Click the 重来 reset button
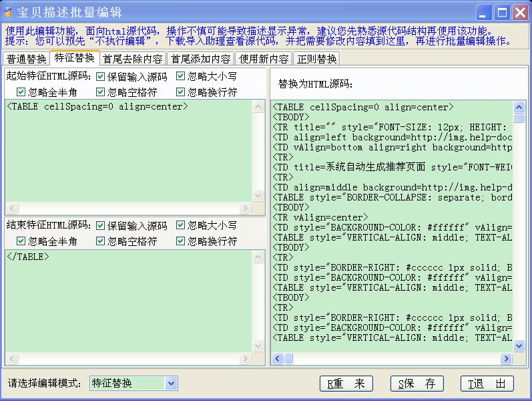The width and height of the screenshot is (532, 401). [x=346, y=384]
